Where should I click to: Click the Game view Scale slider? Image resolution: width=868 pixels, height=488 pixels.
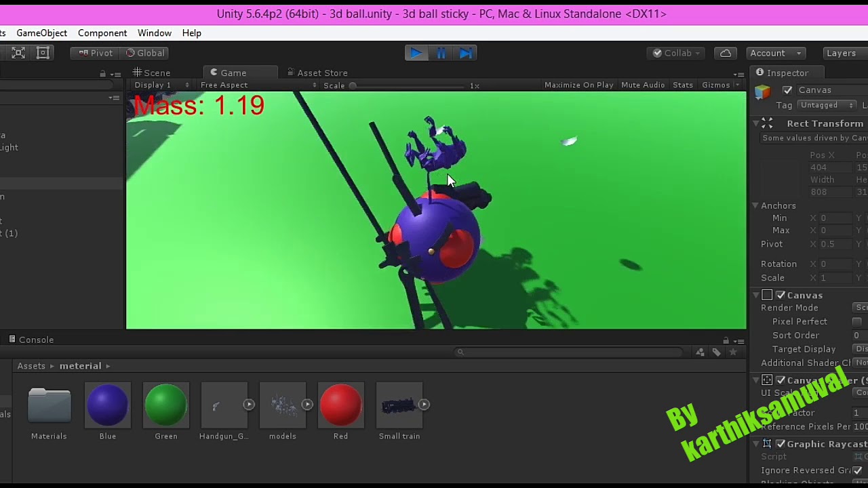click(x=409, y=85)
